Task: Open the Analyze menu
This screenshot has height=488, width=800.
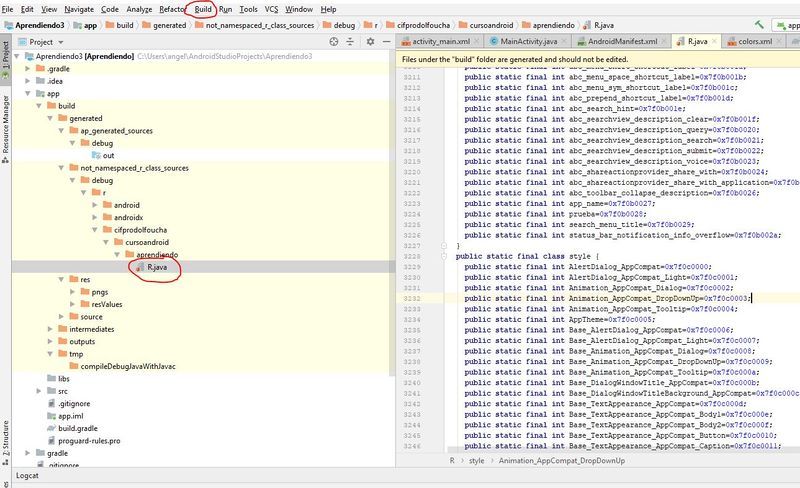Action: [139, 9]
